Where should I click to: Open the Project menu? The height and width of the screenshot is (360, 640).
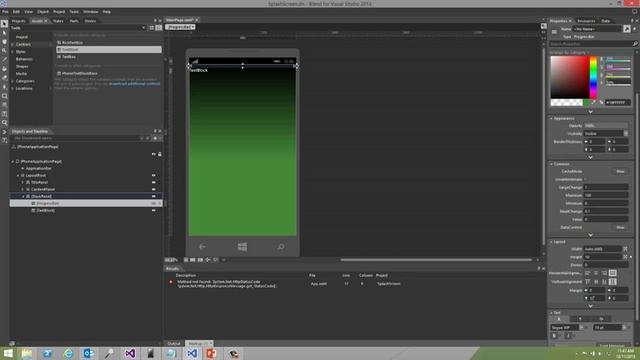[59, 12]
